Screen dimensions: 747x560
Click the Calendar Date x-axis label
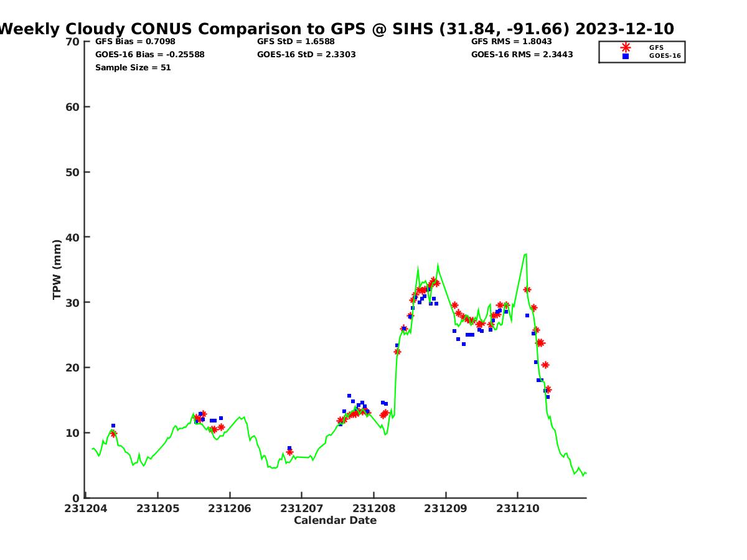335,520
